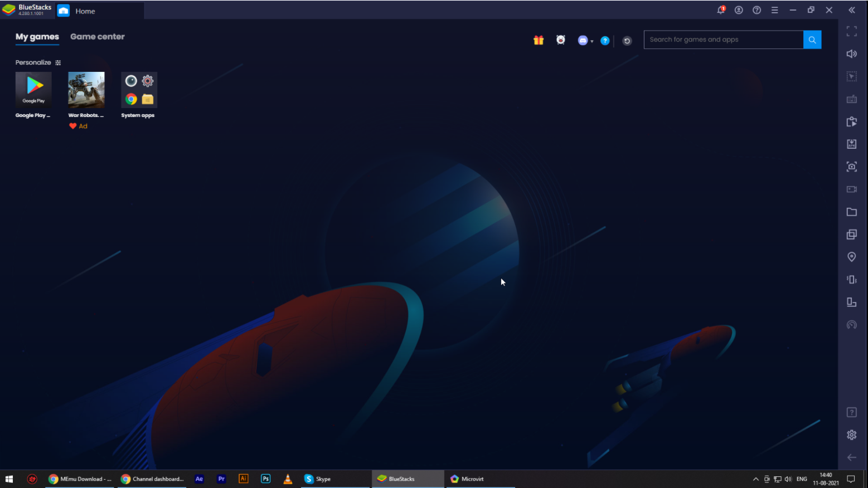Click the back arrow at the sidebar bottom
868x488 pixels.
pyautogui.click(x=851, y=457)
